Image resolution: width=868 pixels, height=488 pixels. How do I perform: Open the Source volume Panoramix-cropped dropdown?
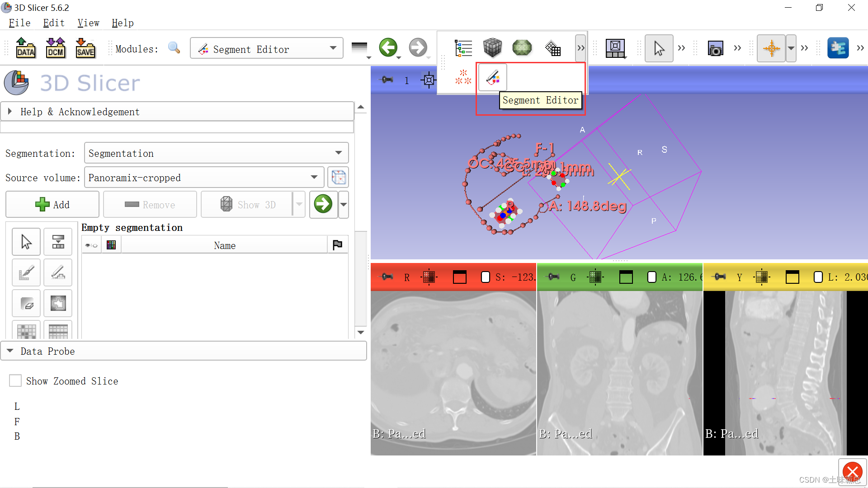[x=204, y=178]
